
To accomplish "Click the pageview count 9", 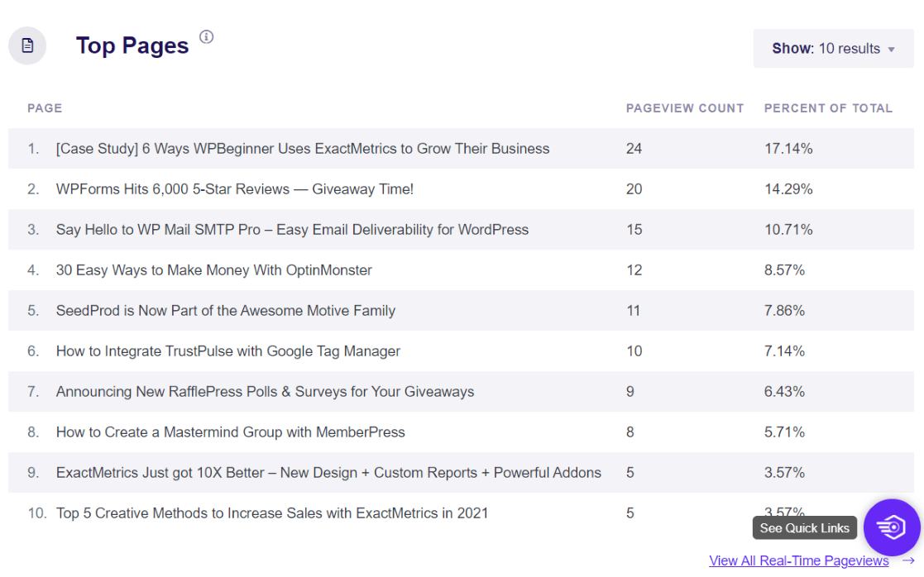I will 630,392.
